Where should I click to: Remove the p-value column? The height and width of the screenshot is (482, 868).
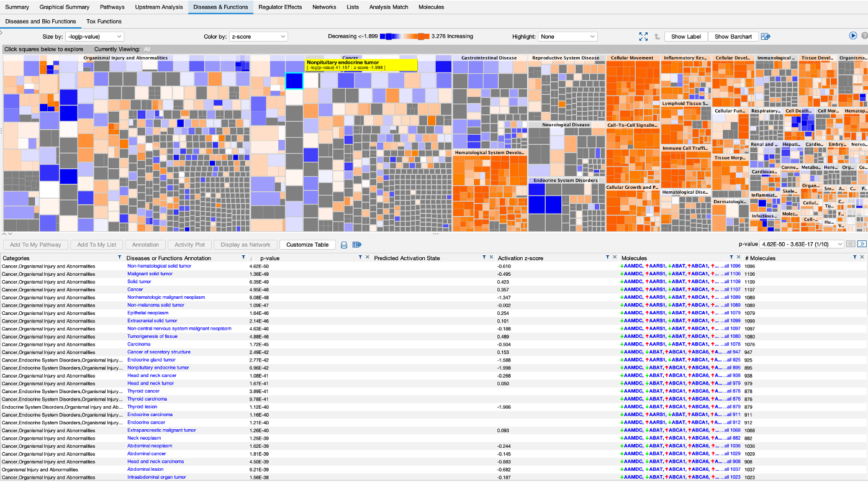tap(367, 257)
